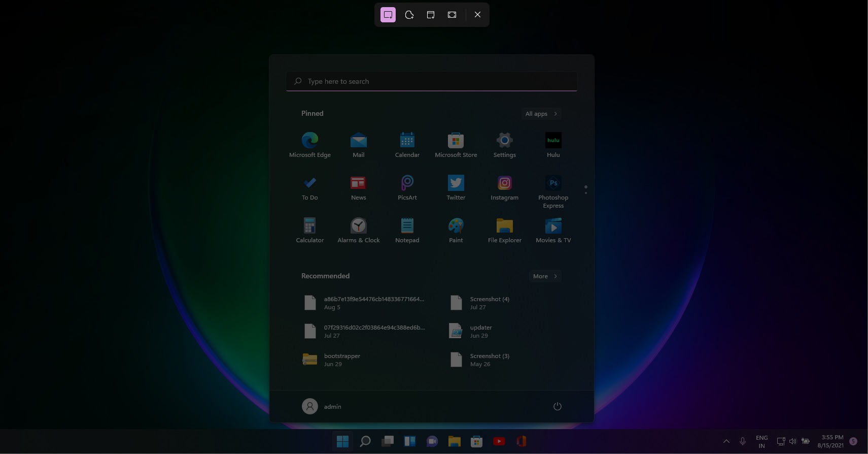
Task: Launch the Mail app
Action: pyautogui.click(x=359, y=145)
